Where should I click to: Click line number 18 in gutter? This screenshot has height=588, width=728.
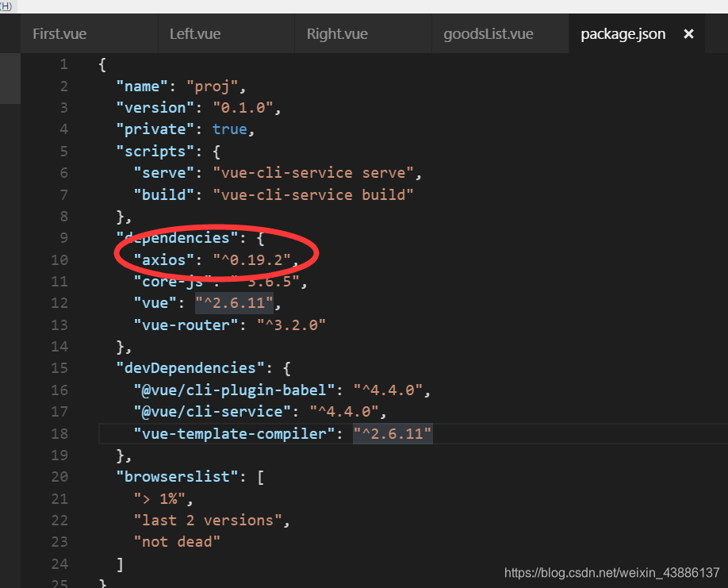pos(59,433)
